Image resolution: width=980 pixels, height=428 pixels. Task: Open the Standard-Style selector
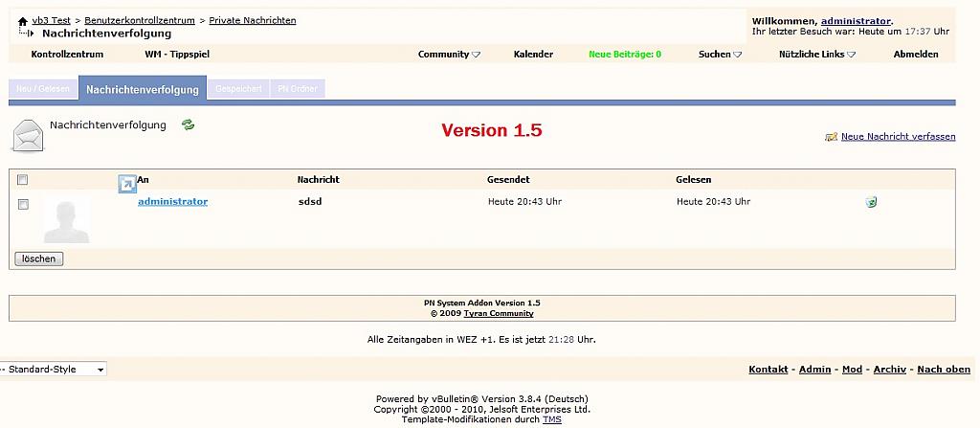pyautogui.click(x=53, y=369)
